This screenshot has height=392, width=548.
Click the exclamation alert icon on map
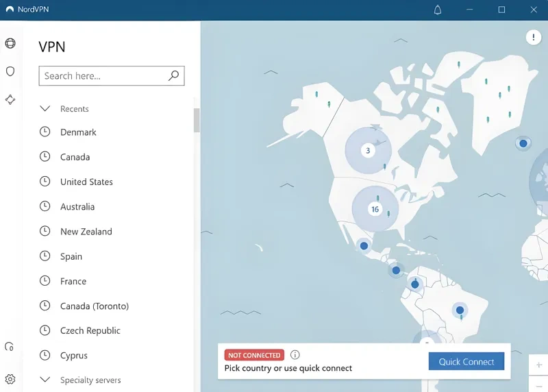pyautogui.click(x=534, y=37)
